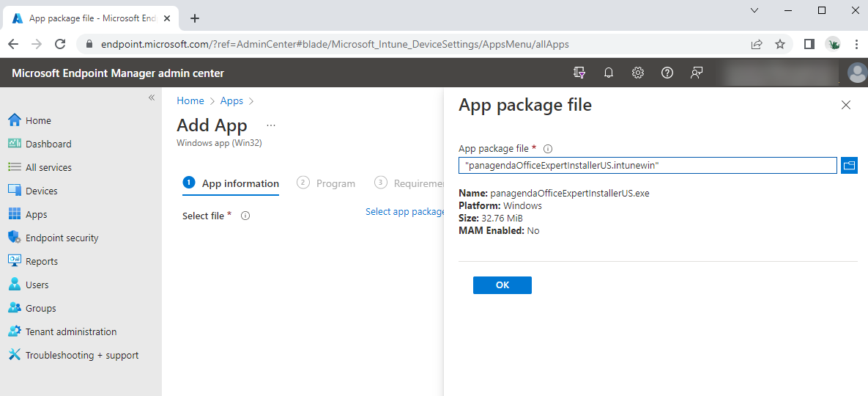Click the App package file text field
868x396 pixels.
[x=648, y=166]
